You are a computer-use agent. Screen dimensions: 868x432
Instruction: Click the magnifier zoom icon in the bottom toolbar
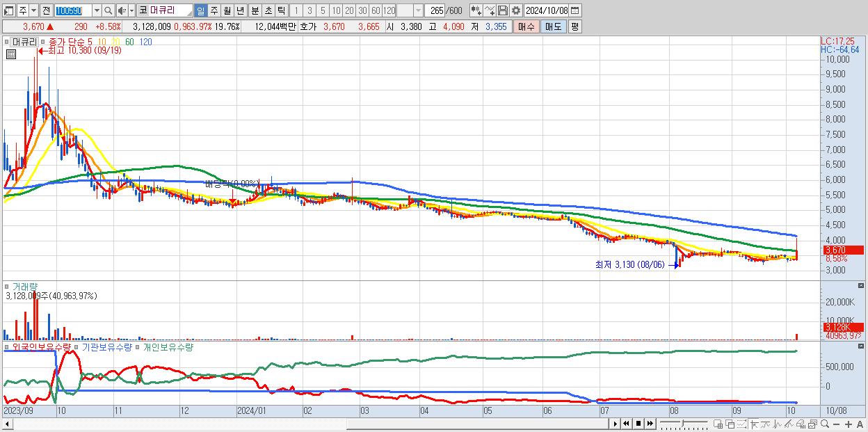pos(825,424)
